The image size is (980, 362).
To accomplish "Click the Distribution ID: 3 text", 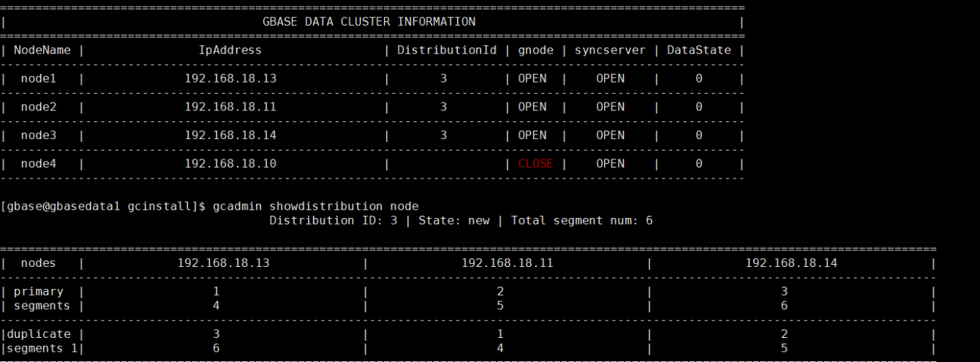I will tap(333, 220).
